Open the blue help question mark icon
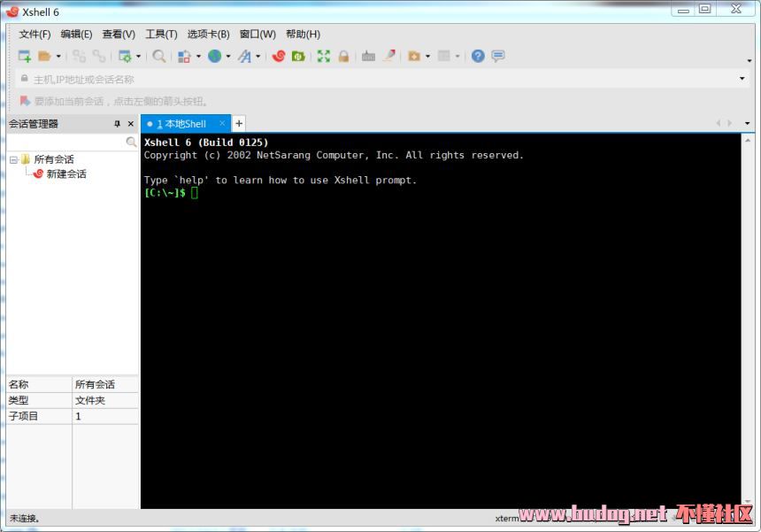The width and height of the screenshot is (761, 532). tap(478, 56)
